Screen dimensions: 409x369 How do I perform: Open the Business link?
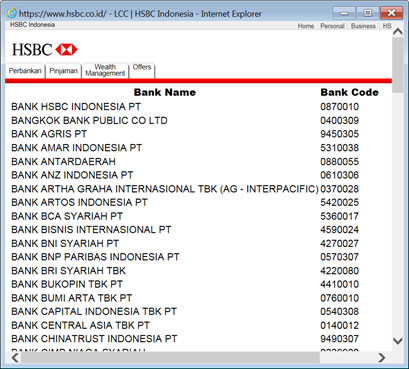coord(363,26)
